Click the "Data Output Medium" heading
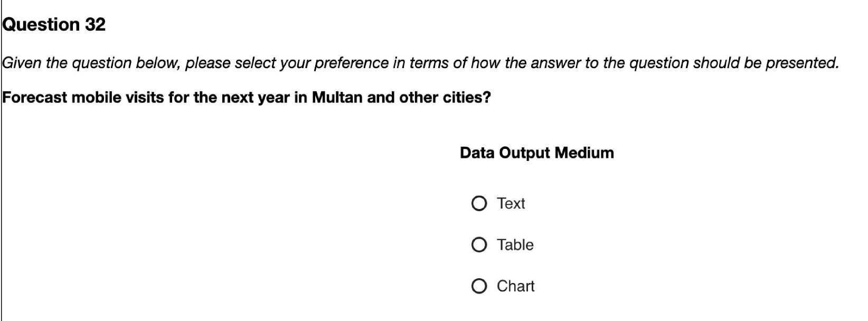The image size is (868, 321). [x=536, y=153]
